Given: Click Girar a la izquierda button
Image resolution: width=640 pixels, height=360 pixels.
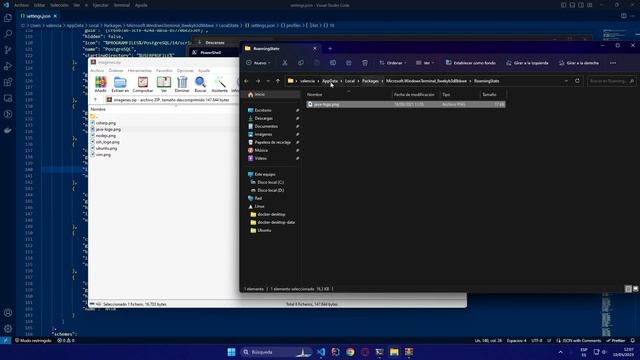Looking at the screenshot, I should (x=527, y=63).
